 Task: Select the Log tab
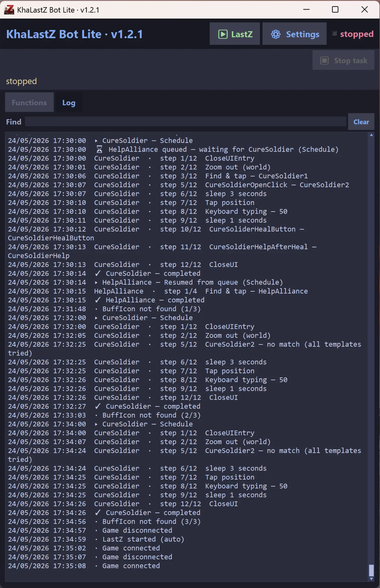(69, 102)
